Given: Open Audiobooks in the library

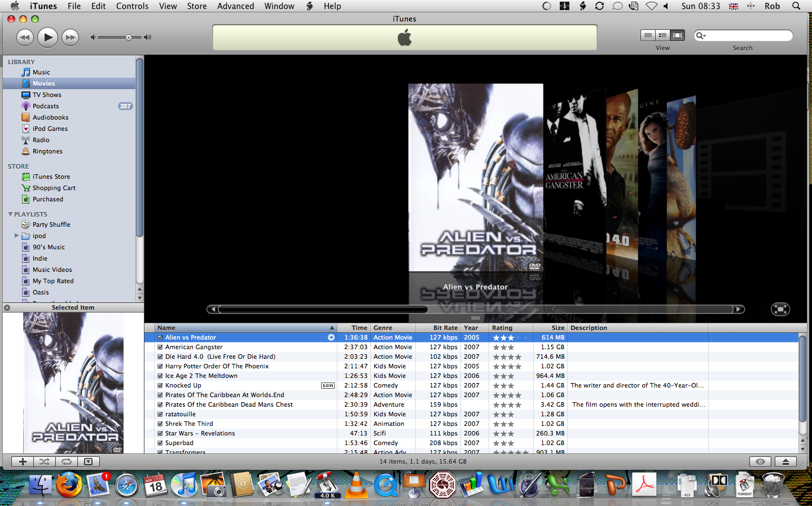Looking at the screenshot, I should point(50,117).
